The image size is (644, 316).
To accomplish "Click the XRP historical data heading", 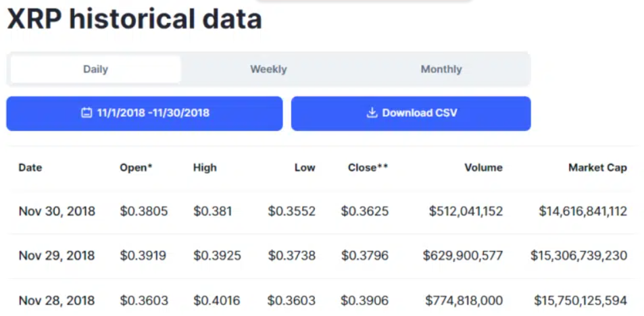I will click(134, 19).
